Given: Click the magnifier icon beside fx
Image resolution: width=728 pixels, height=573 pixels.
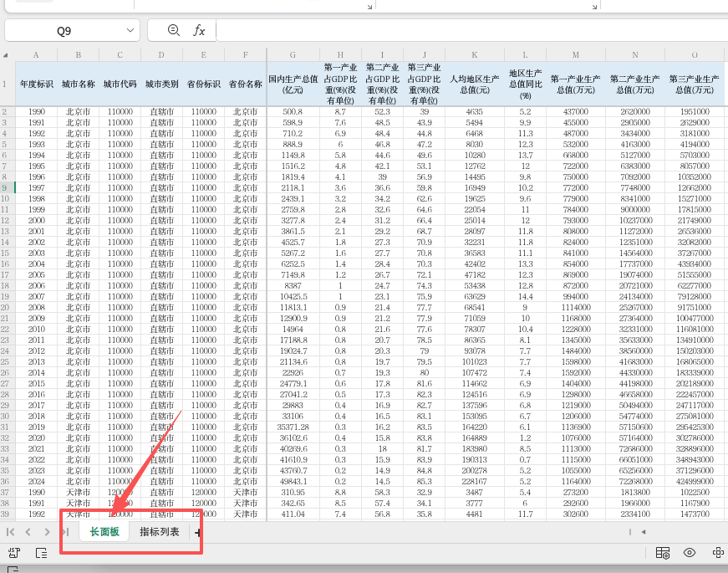Looking at the screenshot, I should click(x=173, y=30).
